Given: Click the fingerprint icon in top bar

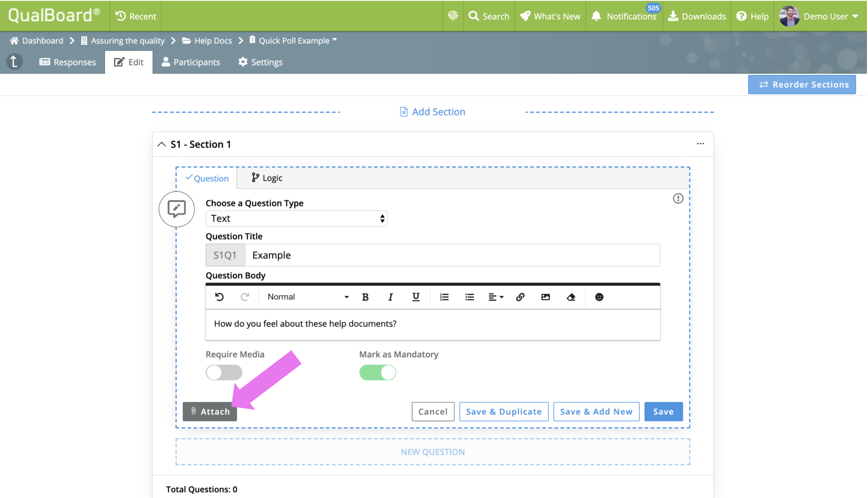Looking at the screenshot, I should coord(453,16).
